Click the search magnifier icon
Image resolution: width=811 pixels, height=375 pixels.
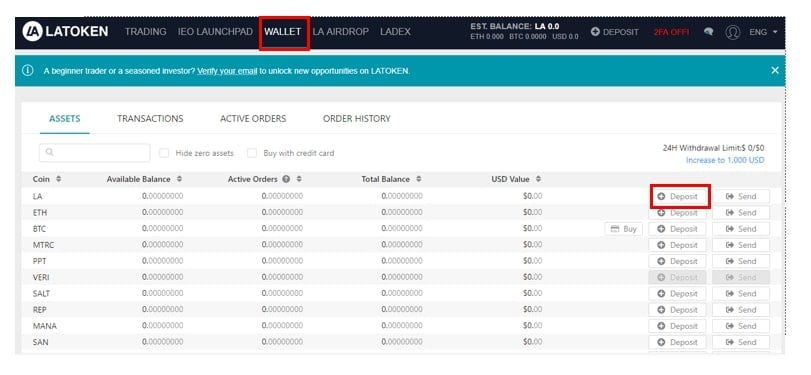click(x=50, y=153)
